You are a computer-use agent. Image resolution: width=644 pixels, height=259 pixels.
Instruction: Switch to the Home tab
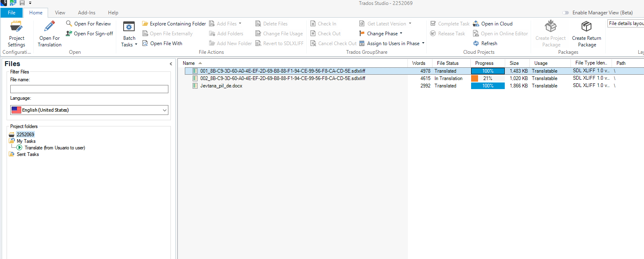[36, 13]
